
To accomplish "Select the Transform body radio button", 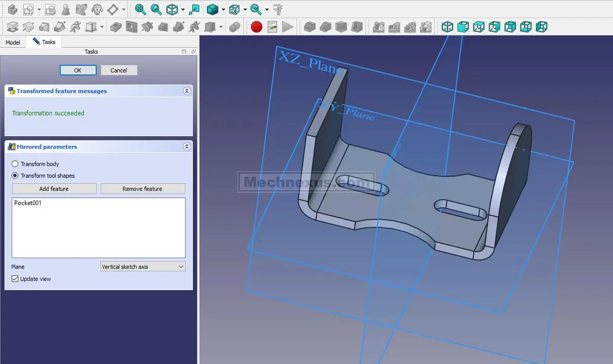I will tap(15, 164).
